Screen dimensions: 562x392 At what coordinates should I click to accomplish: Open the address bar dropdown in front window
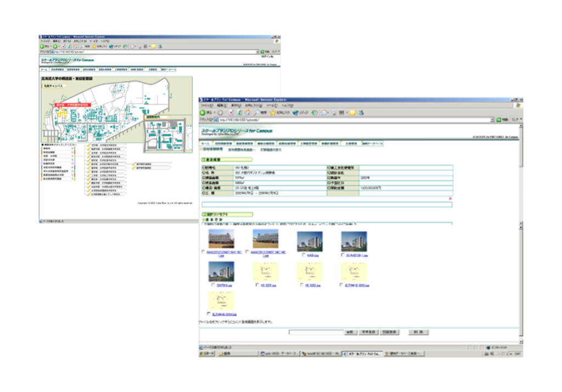pos(492,120)
